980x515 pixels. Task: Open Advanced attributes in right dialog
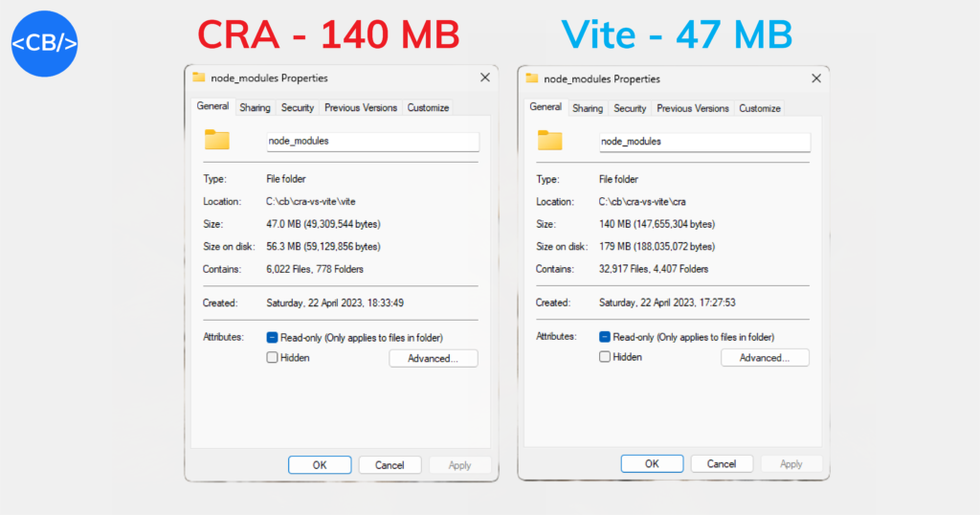point(765,357)
